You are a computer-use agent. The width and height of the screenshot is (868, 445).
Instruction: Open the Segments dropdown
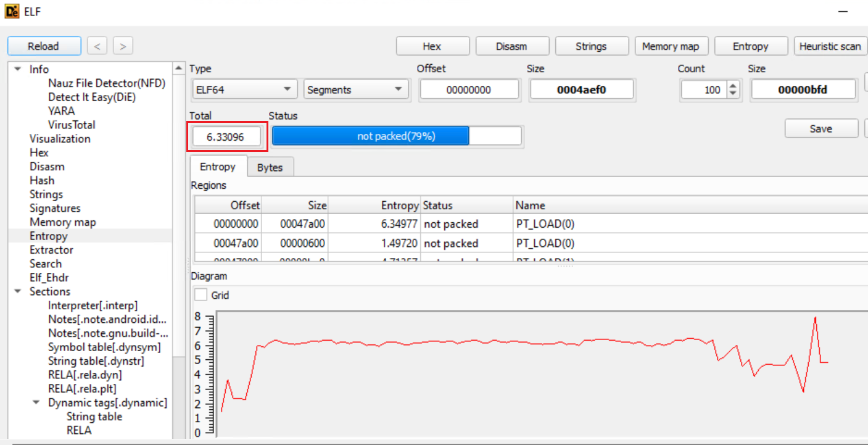coord(356,89)
